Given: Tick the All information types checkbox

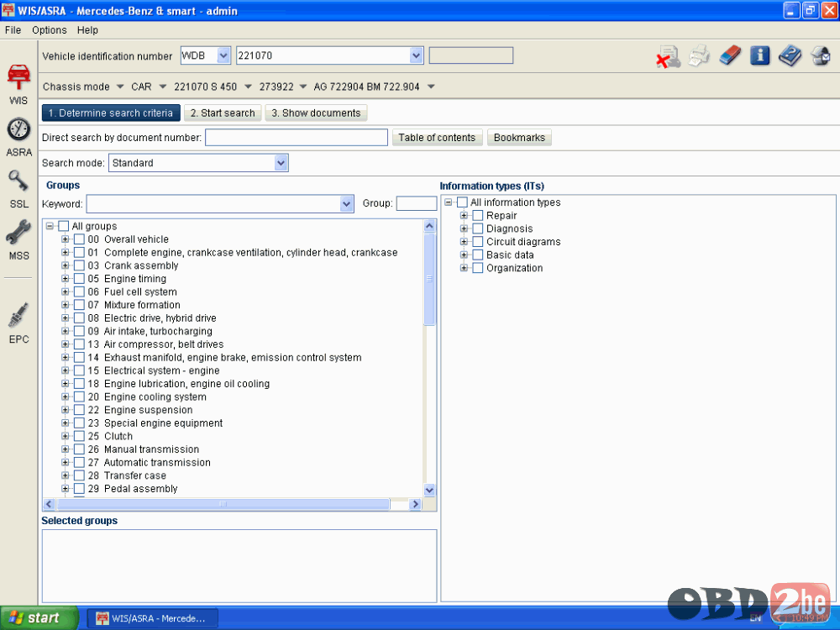Looking at the screenshot, I should [462, 202].
